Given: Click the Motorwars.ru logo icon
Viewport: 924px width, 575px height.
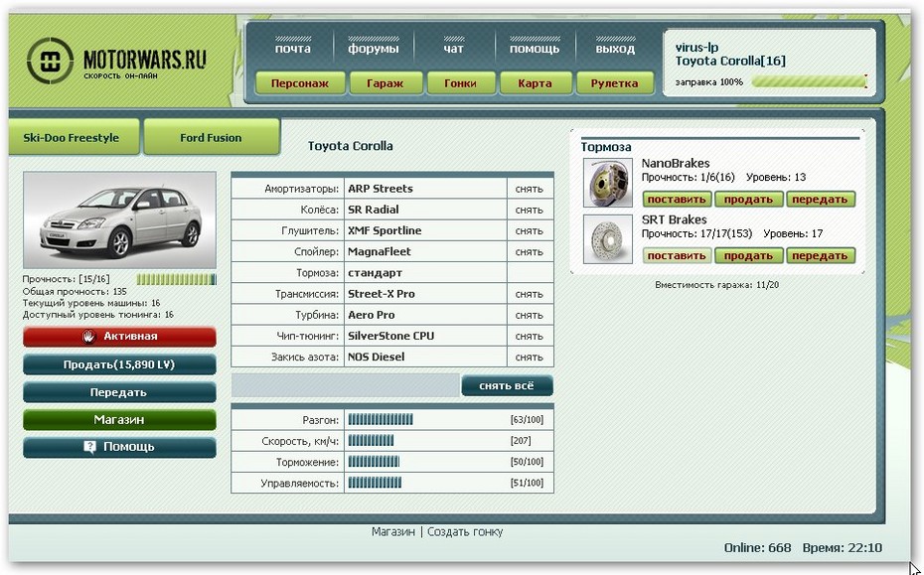Looking at the screenshot, I should 50,61.
